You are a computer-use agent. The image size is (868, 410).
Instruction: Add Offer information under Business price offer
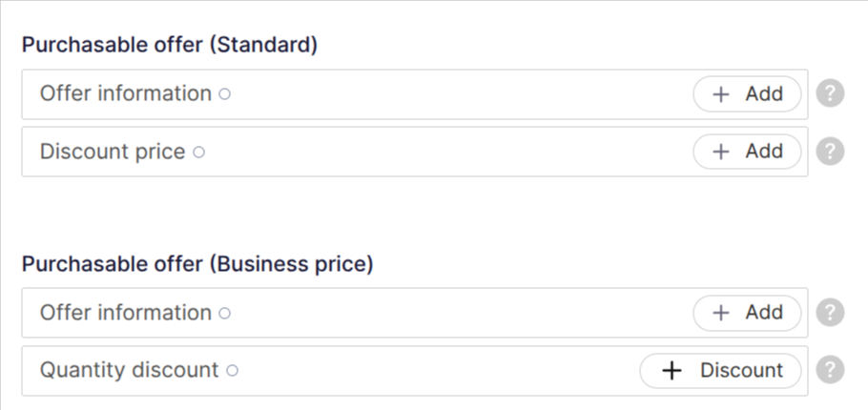[747, 313]
